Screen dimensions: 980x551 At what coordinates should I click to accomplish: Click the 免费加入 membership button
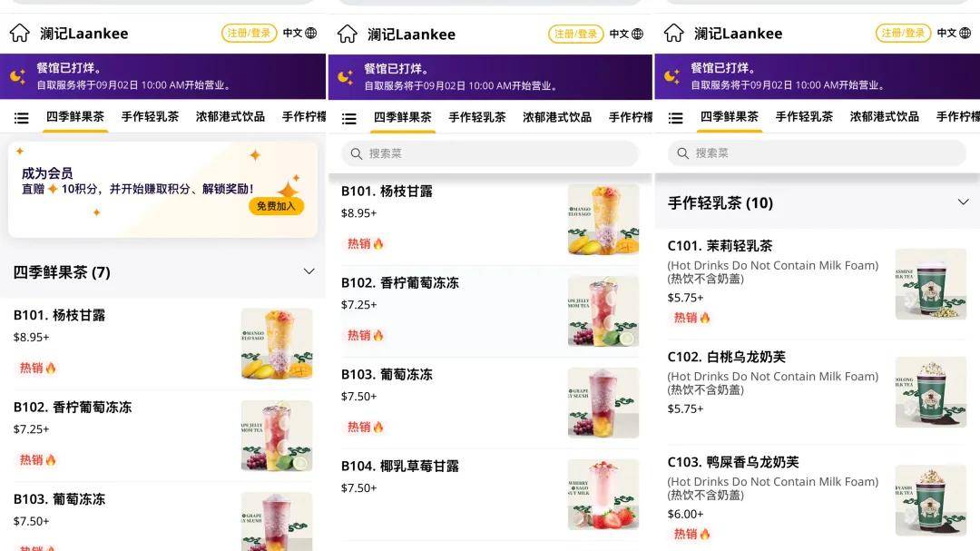pyautogui.click(x=276, y=206)
